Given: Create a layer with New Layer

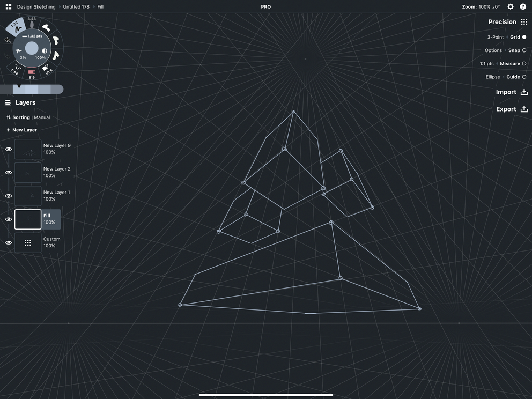Looking at the screenshot, I should click(21, 129).
